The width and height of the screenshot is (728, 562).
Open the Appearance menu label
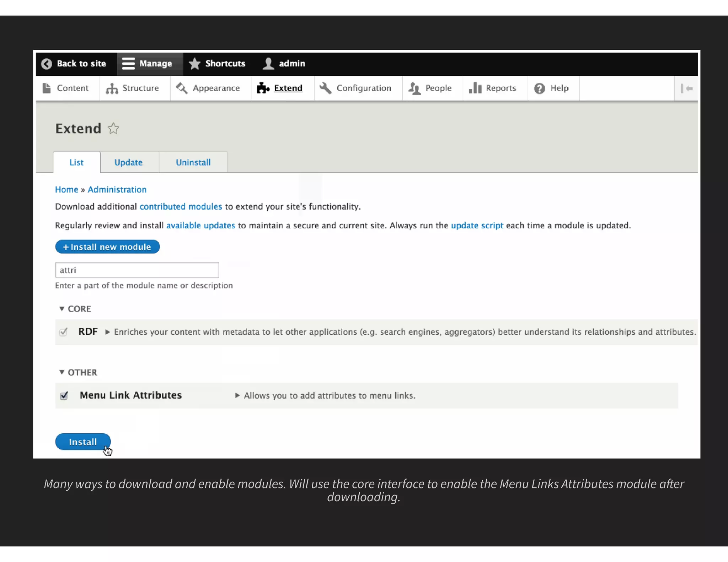[216, 88]
